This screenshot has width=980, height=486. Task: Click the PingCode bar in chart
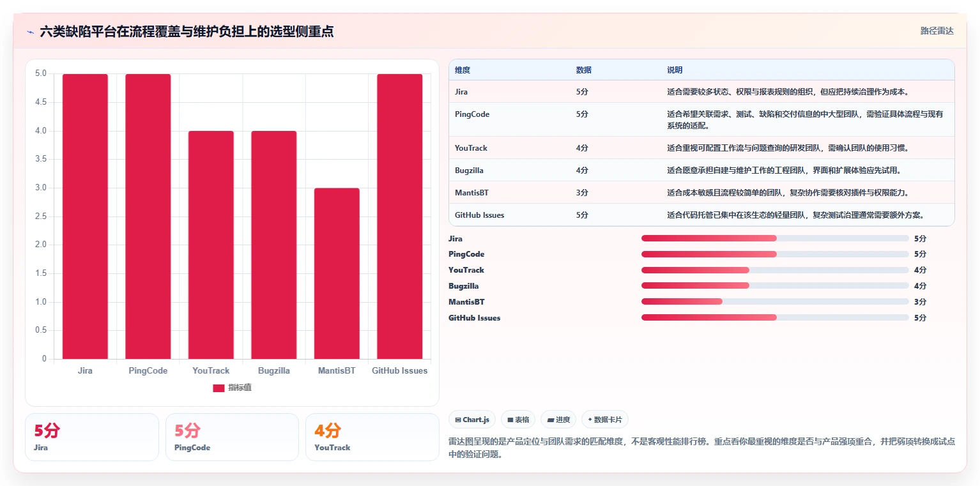tap(148, 216)
